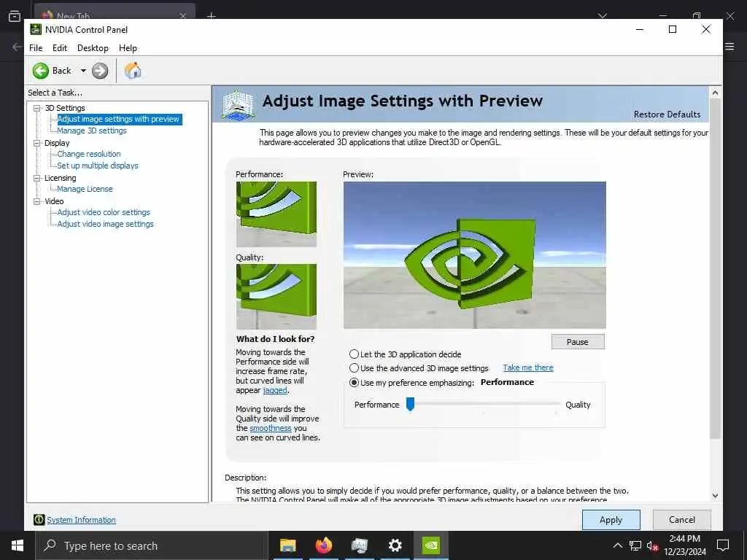
Task: Open Manage 3D settings
Action: point(92,131)
